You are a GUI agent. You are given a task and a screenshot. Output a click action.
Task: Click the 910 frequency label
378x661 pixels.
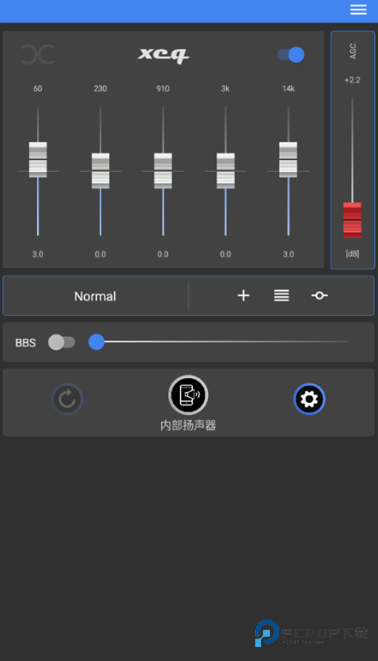coord(163,89)
